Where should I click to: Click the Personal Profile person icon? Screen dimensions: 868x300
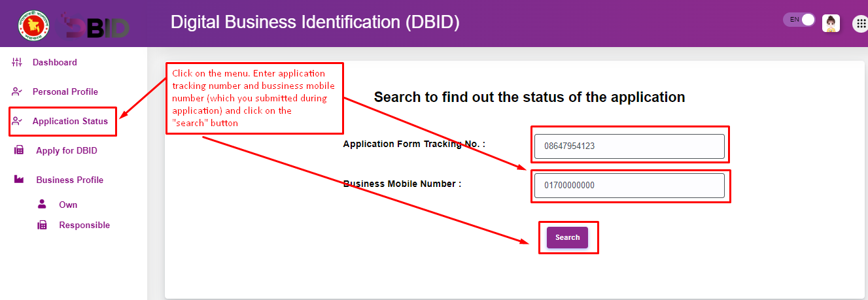[17, 92]
